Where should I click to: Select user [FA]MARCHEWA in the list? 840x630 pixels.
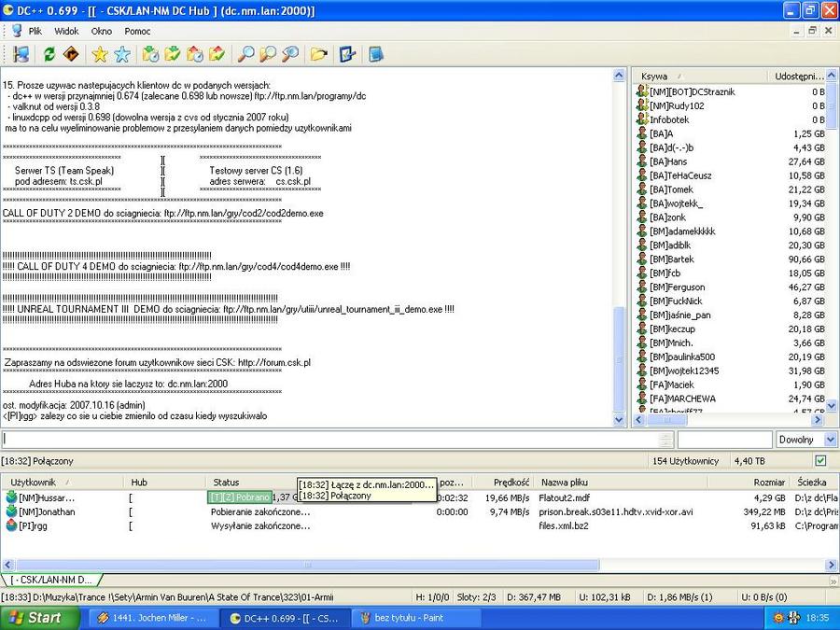[x=731, y=398]
